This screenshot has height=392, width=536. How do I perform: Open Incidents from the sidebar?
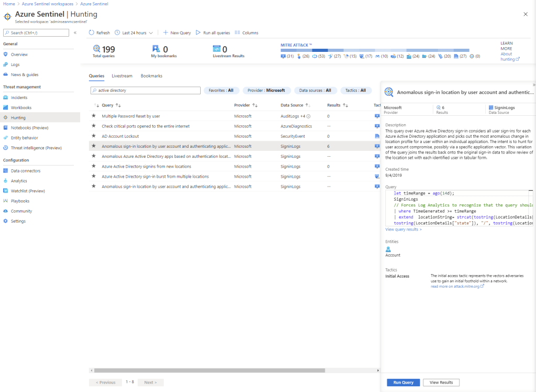pyautogui.click(x=19, y=97)
